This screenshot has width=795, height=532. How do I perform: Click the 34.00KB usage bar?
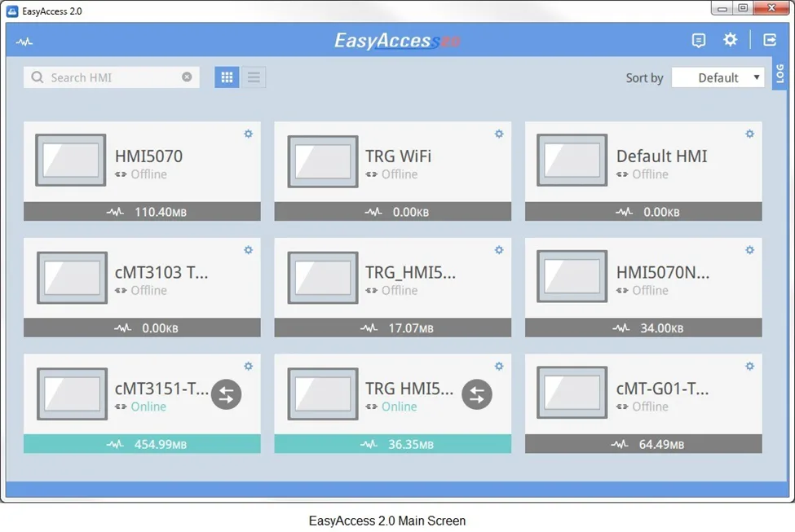643,328
